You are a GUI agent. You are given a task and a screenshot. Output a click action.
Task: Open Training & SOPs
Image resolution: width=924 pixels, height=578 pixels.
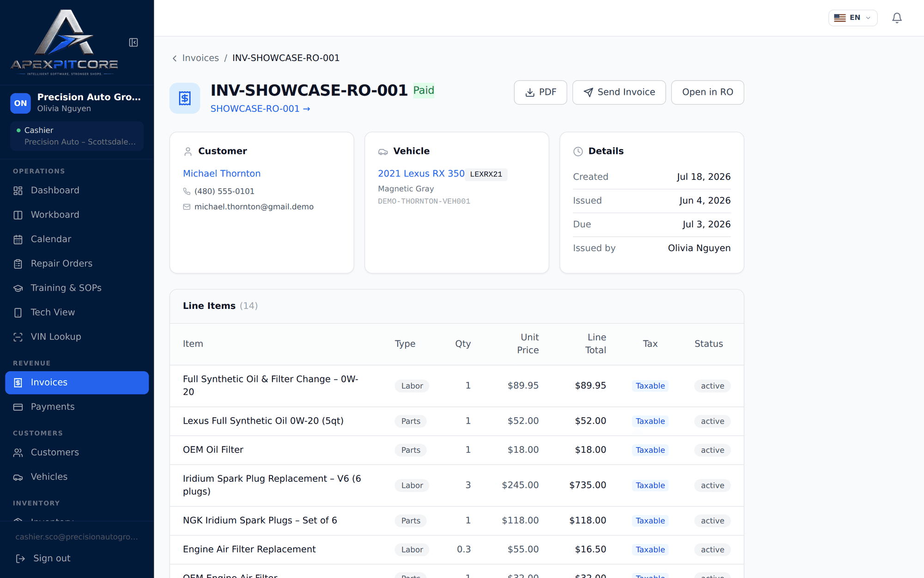[77, 288]
